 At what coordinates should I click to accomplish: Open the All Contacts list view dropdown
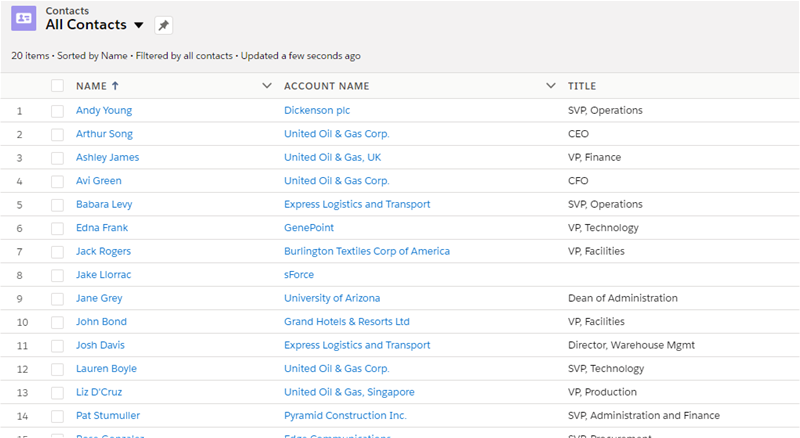tap(138, 25)
